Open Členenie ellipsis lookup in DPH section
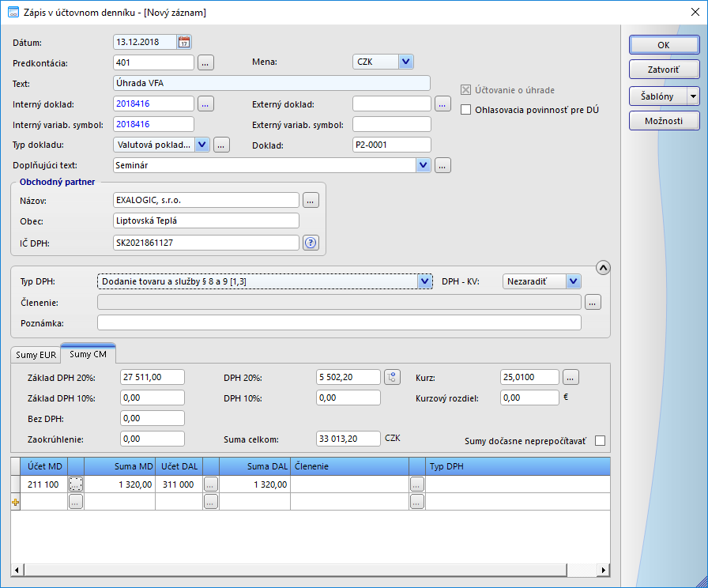The height and width of the screenshot is (588, 708). point(593,303)
